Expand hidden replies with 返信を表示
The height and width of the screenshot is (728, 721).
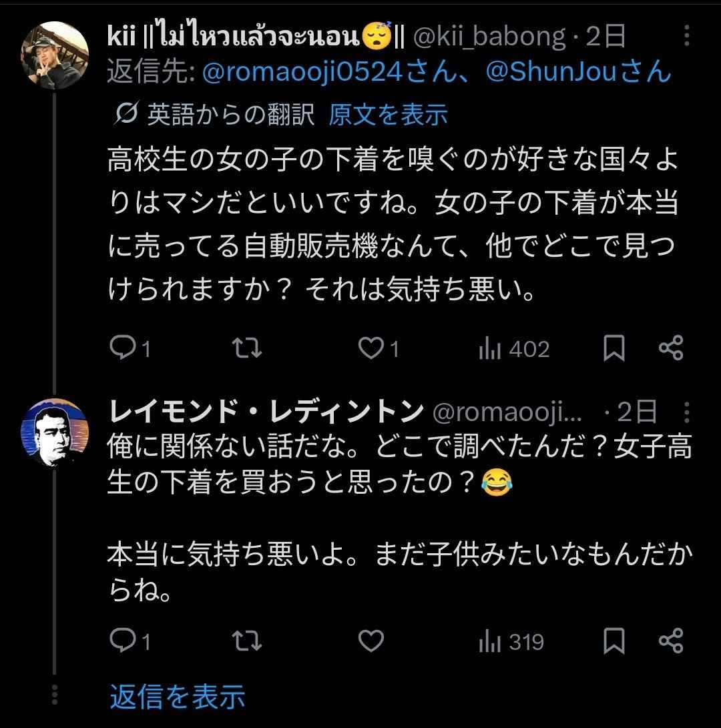[178, 696]
